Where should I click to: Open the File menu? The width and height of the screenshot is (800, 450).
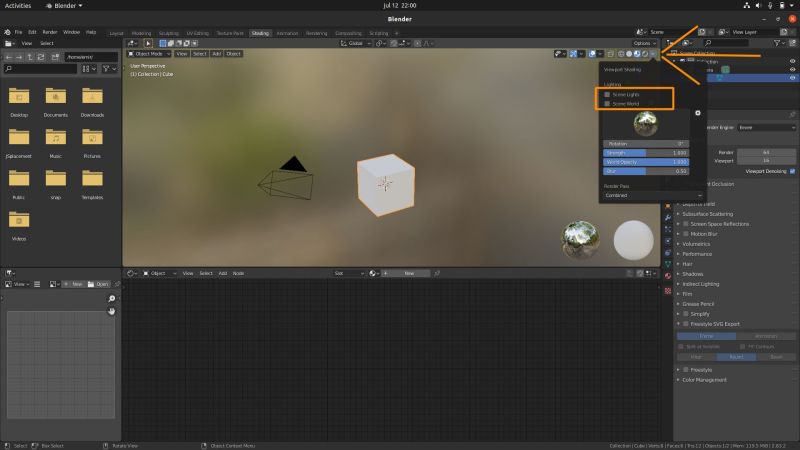click(18, 32)
